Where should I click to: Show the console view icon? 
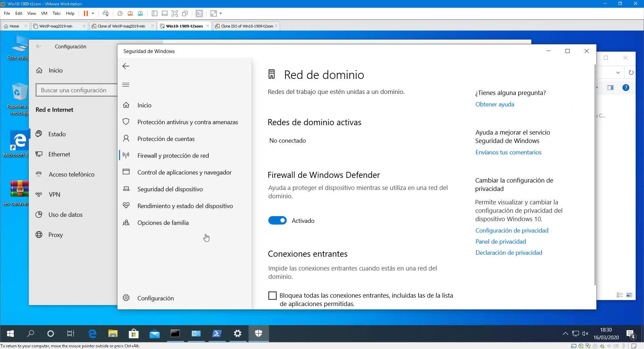click(x=199, y=13)
